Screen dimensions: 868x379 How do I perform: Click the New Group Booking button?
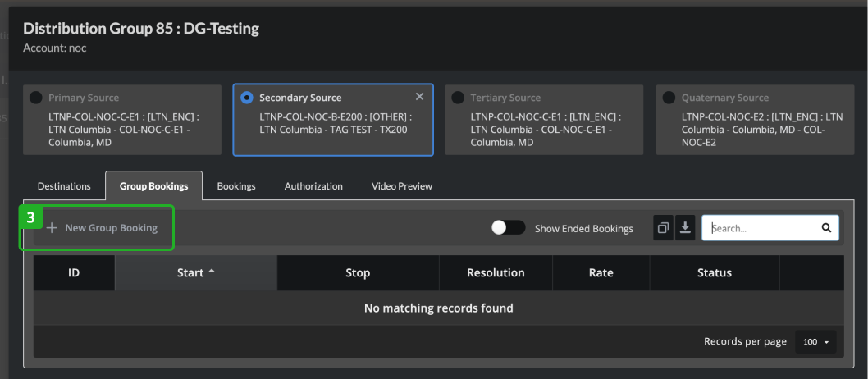coord(102,228)
